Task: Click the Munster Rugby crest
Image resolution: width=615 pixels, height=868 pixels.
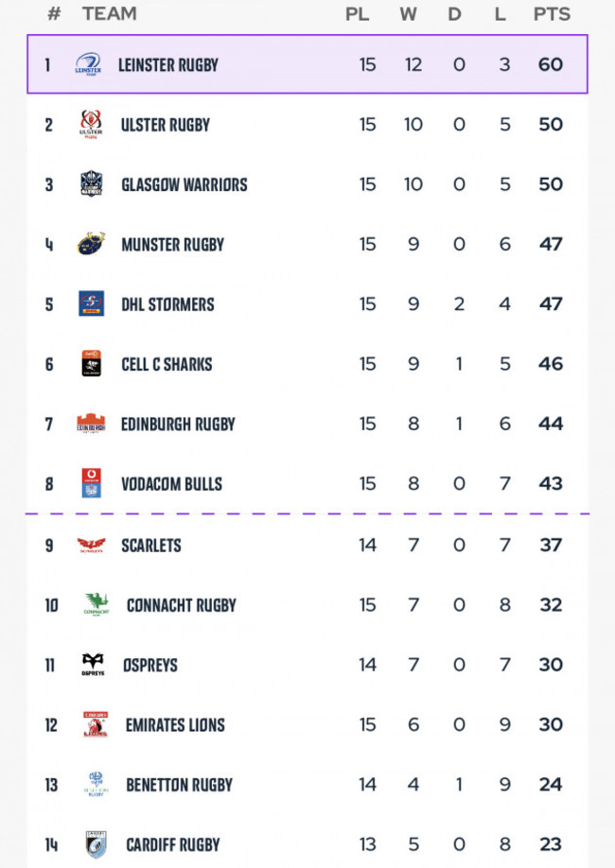Action: 91,244
